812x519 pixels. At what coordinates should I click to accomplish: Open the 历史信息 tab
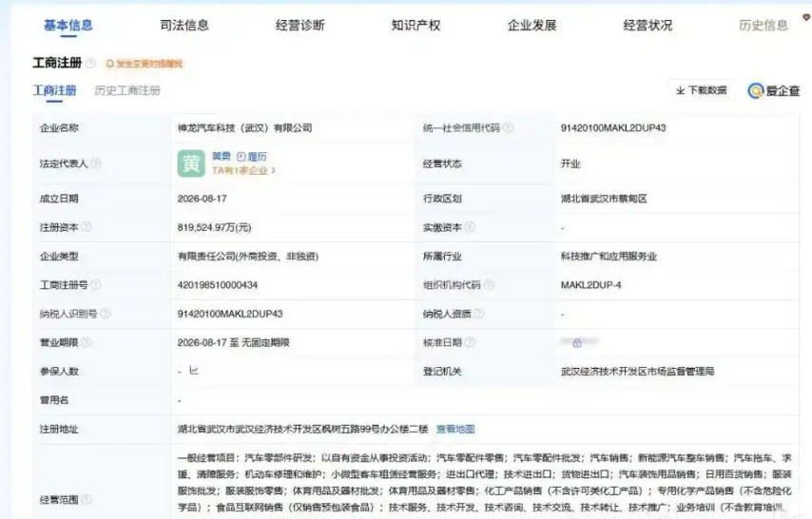[764, 25]
